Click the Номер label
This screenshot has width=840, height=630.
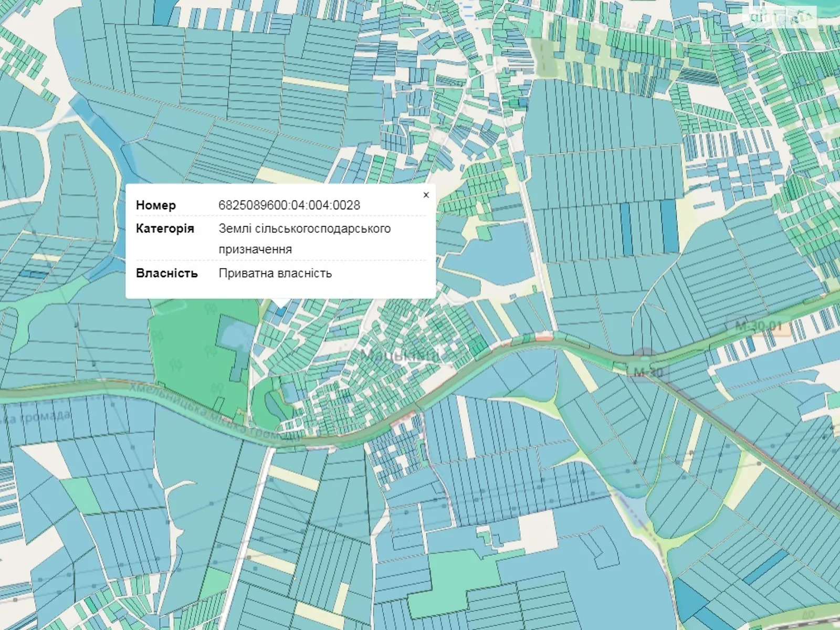click(x=156, y=205)
